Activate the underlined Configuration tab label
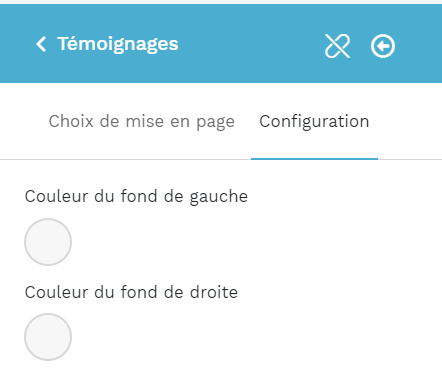This screenshot has width=442, height=392. click(x=314, y=122)
